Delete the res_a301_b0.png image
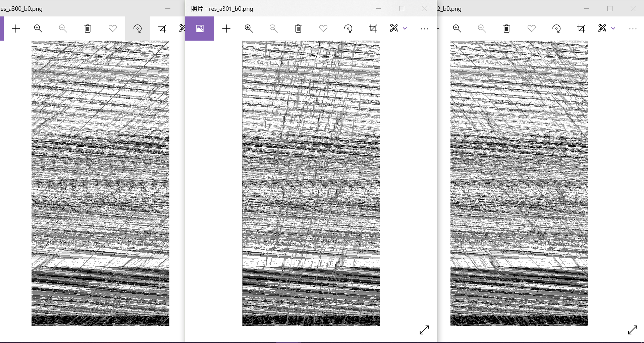 coord(298,29)
